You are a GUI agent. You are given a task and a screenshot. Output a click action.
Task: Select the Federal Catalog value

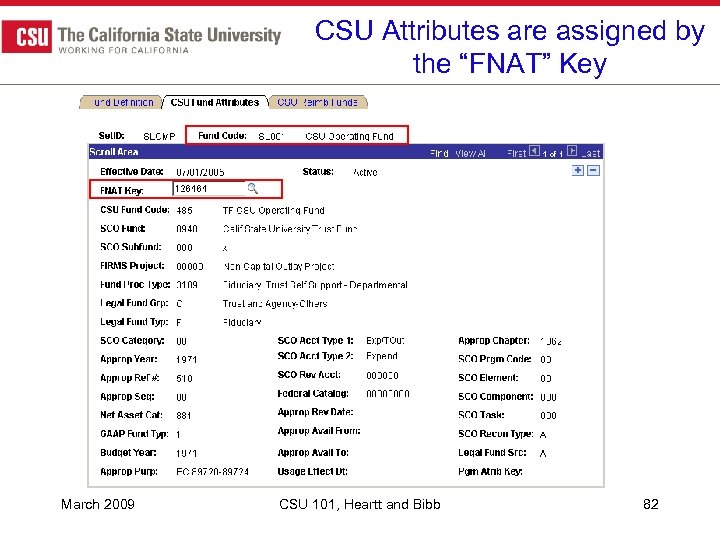[x=388, y=394]
